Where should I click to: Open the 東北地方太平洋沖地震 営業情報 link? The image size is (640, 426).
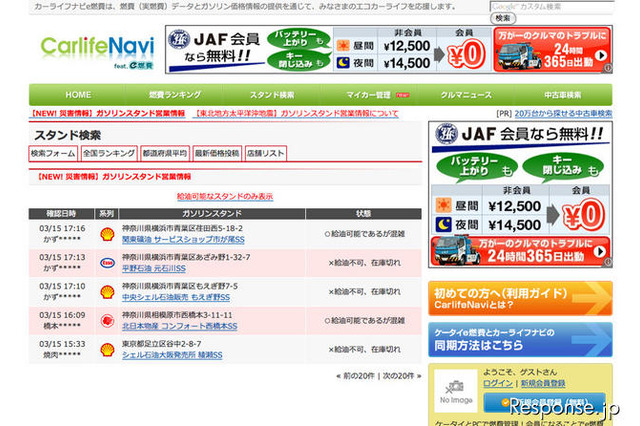point(296,113)
